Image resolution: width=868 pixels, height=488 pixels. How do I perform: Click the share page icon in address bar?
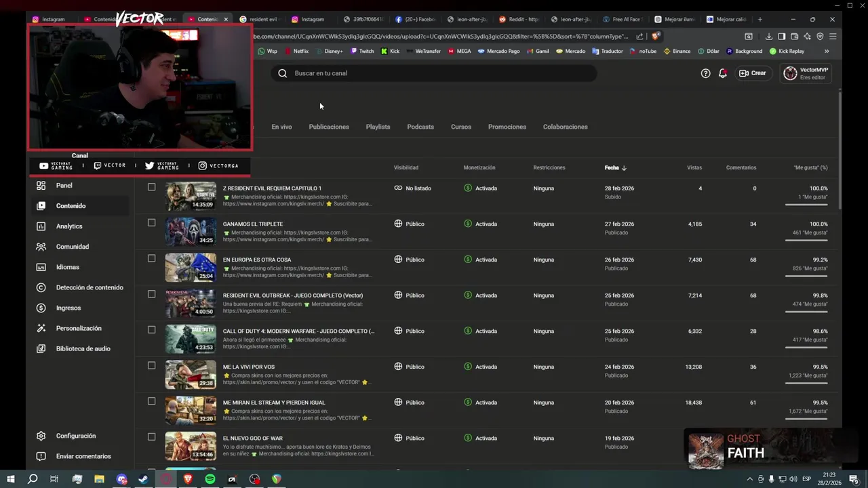pyautogui.click(x=639, y=37)
